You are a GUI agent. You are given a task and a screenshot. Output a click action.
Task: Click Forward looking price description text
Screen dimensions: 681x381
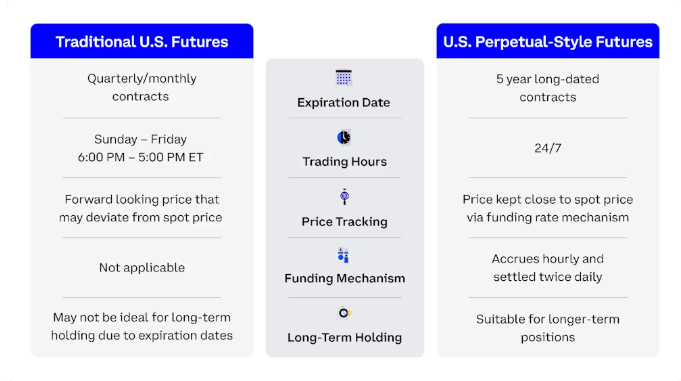click(141, 208)
